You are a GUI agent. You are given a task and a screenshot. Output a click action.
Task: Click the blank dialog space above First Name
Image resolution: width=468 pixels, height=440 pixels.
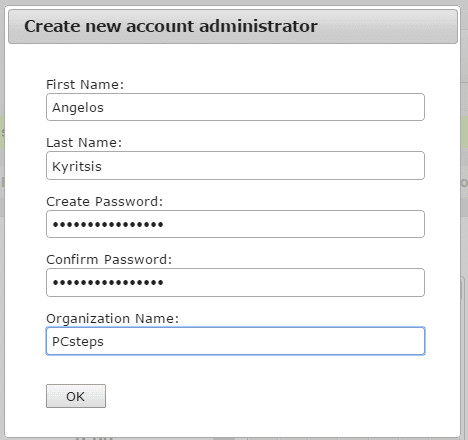[x=233, y=60]
